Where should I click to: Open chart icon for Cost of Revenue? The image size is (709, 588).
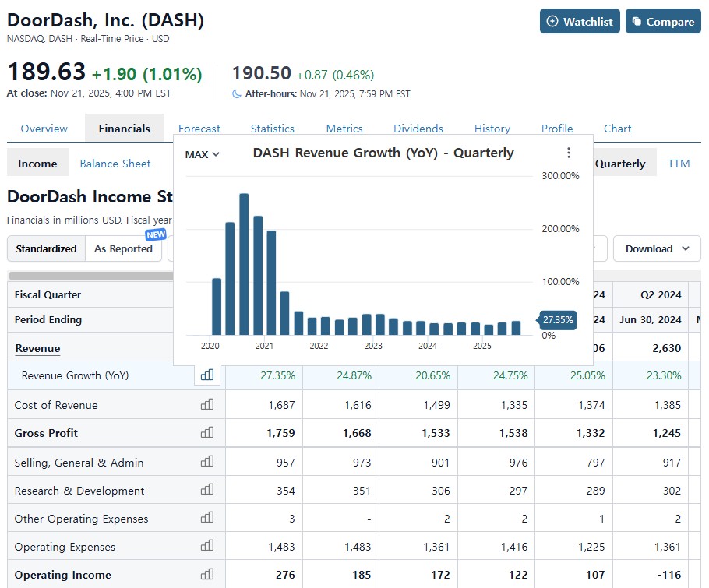point(206,405)
